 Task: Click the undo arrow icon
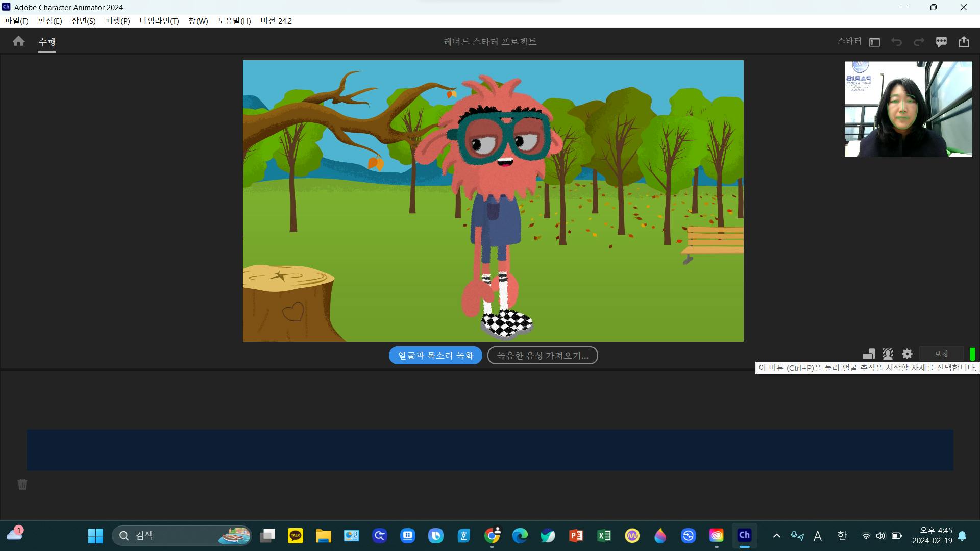[896, 42]
